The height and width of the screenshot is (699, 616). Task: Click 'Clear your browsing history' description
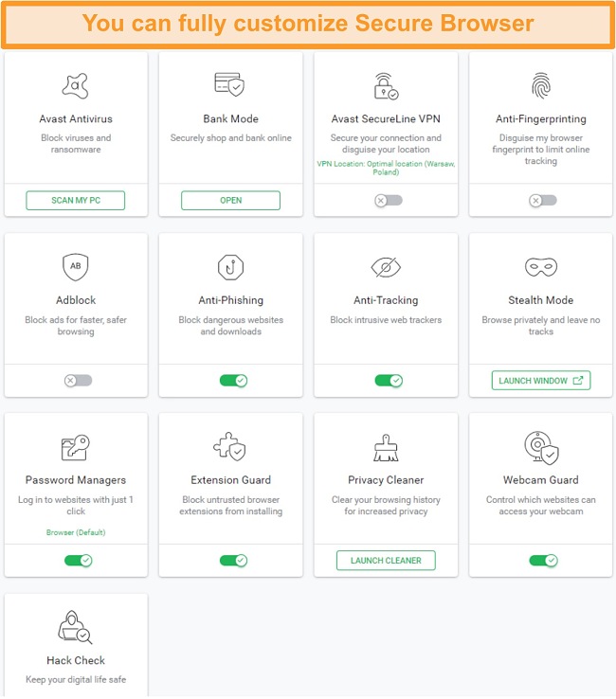tap(386, 506)
